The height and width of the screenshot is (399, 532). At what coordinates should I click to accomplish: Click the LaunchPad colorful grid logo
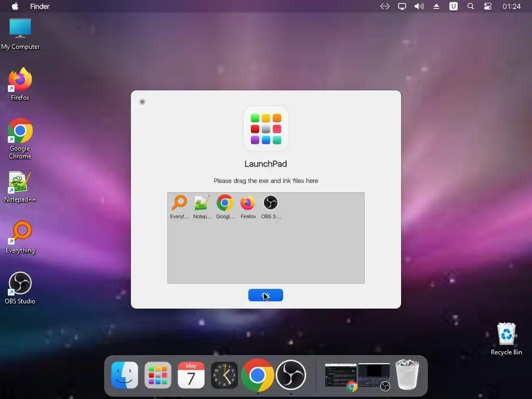[265, 129]
